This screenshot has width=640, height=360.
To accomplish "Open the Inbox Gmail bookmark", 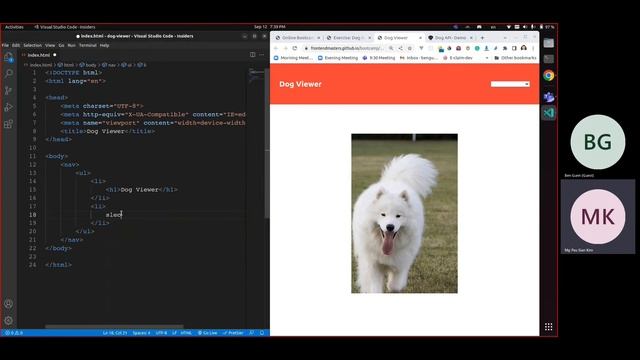I will point(418,58).
